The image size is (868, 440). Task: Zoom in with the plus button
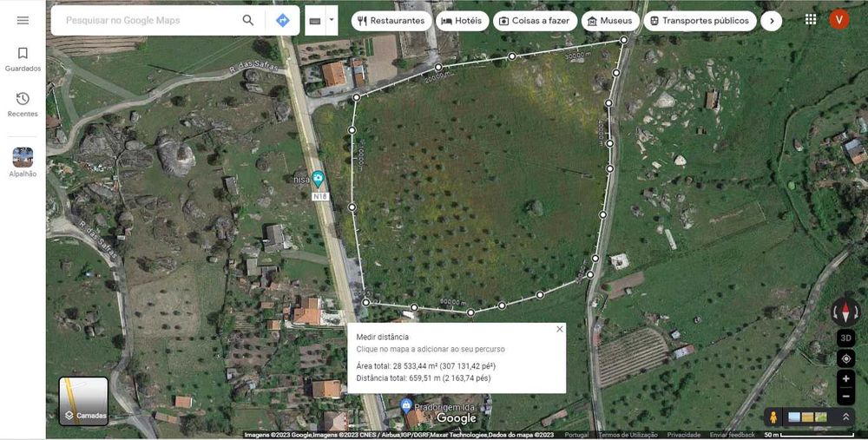pyautogui.click(x=845, y=379)
